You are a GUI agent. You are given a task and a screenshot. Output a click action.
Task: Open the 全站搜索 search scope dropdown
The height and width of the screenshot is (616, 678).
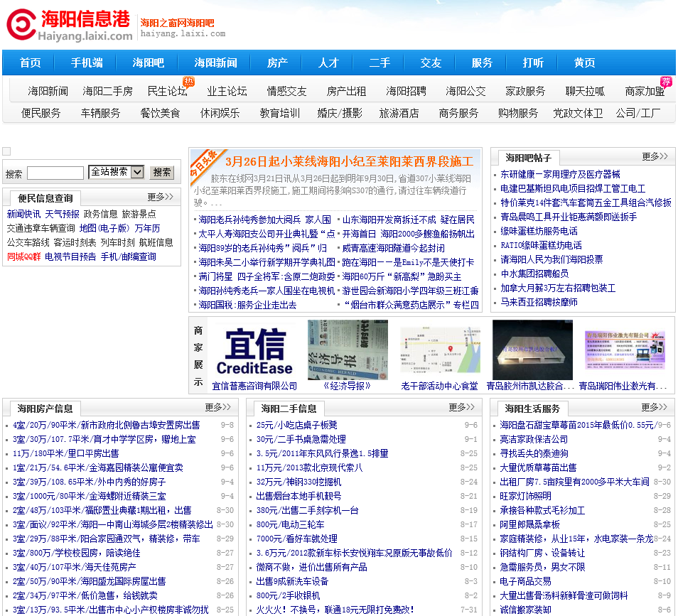(x=117, y=172)
